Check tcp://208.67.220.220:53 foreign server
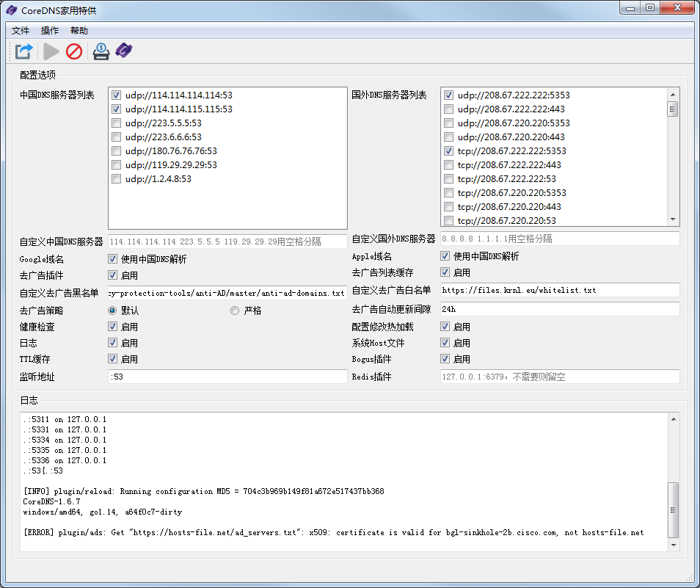Image resolution: width=700 pixels, height=588 pixels. pos(448,220)
